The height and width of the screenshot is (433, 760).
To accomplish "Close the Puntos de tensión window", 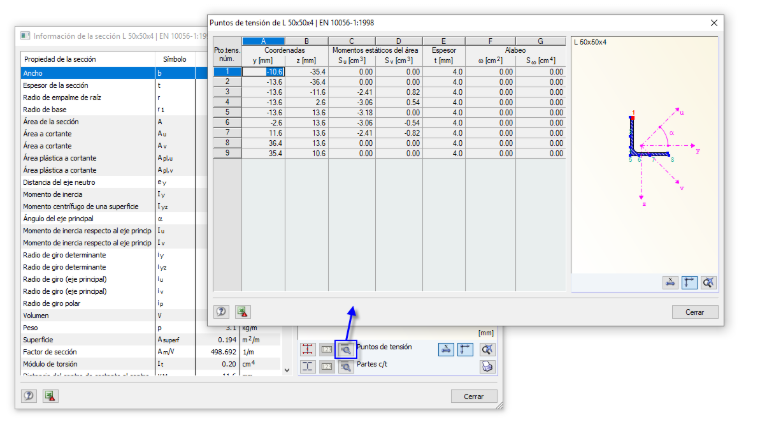I will point(713,23).
